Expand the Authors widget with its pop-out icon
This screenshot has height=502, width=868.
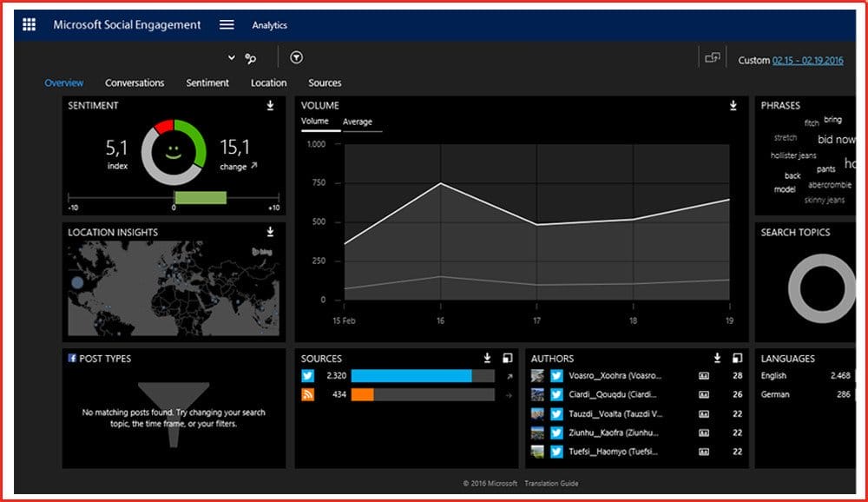tap(737, 358)
